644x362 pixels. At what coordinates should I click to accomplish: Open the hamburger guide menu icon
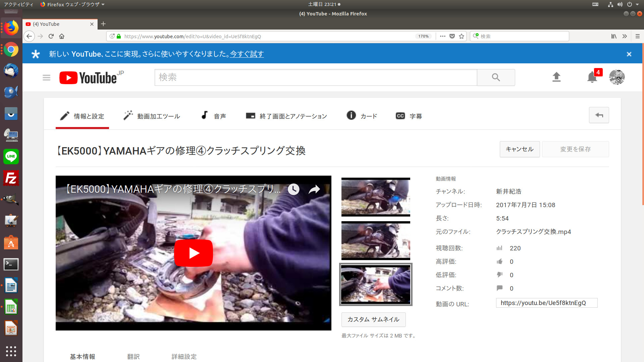[x=46, y=78]
